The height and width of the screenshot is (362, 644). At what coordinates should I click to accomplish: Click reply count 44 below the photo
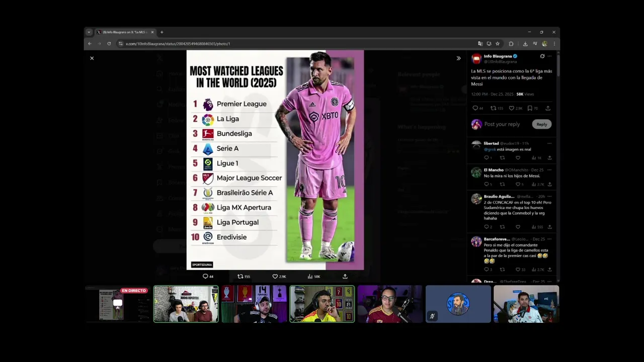[x=208, y=277]
